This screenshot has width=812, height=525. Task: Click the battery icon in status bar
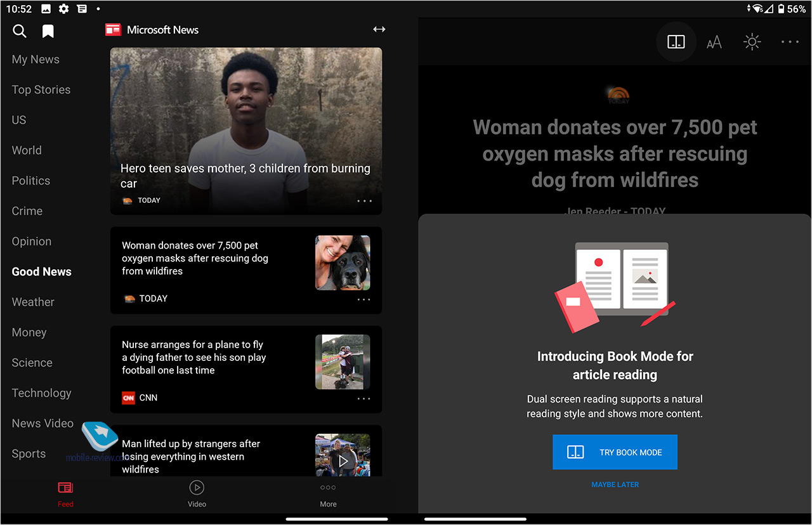tap(781, 9)
